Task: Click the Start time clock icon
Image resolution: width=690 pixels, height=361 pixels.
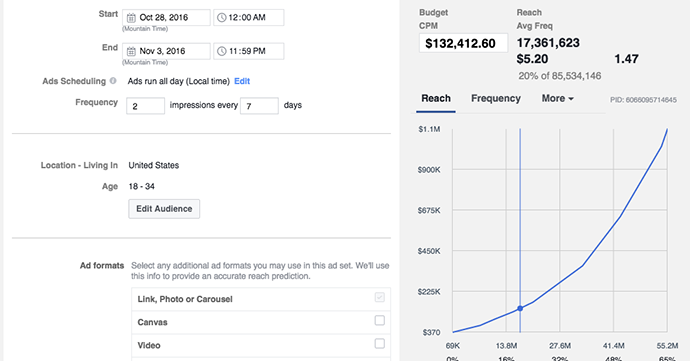Action: [x=222, y=18]
